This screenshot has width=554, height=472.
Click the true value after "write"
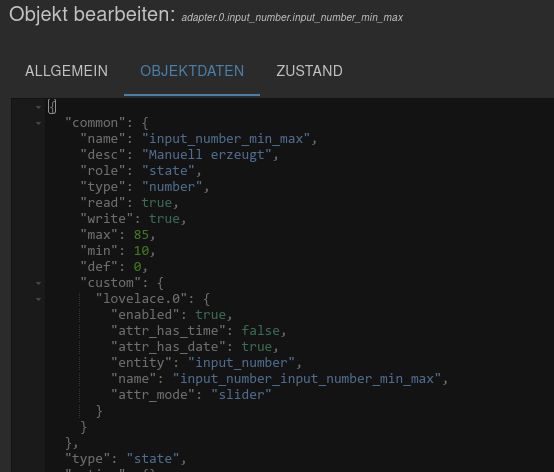click(x=164, y=219)
